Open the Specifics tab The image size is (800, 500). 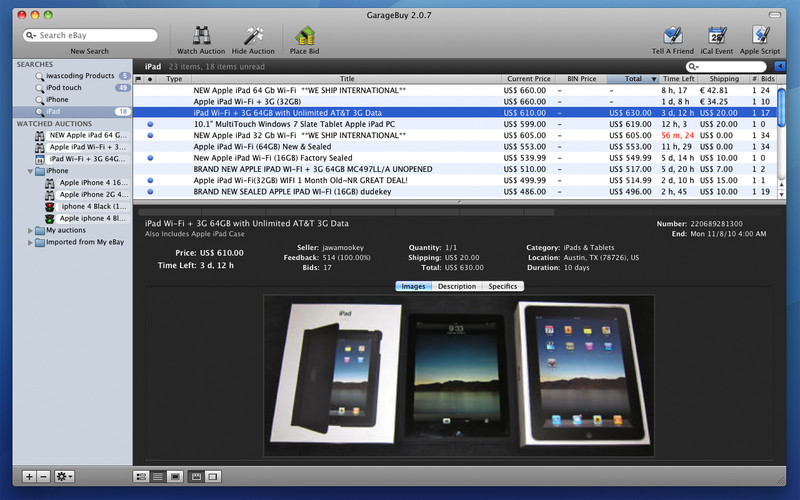pyautogui.click(x=502, y=286)
